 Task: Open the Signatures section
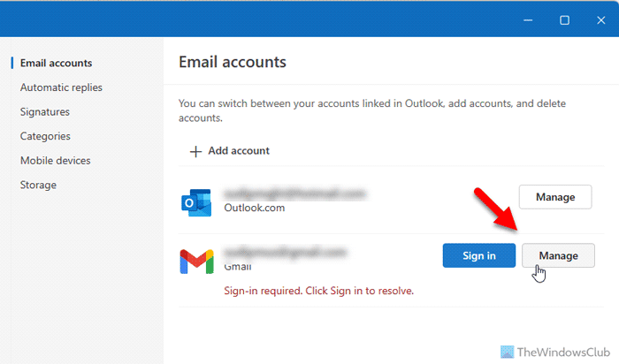click(45, 112)
